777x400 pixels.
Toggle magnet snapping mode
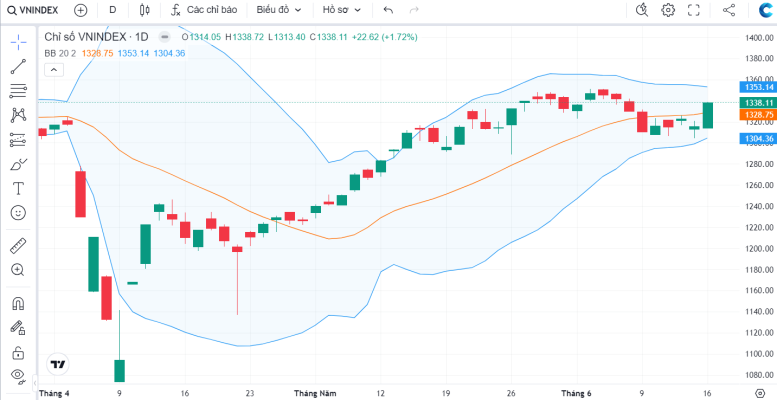click(x=18, y=303)
